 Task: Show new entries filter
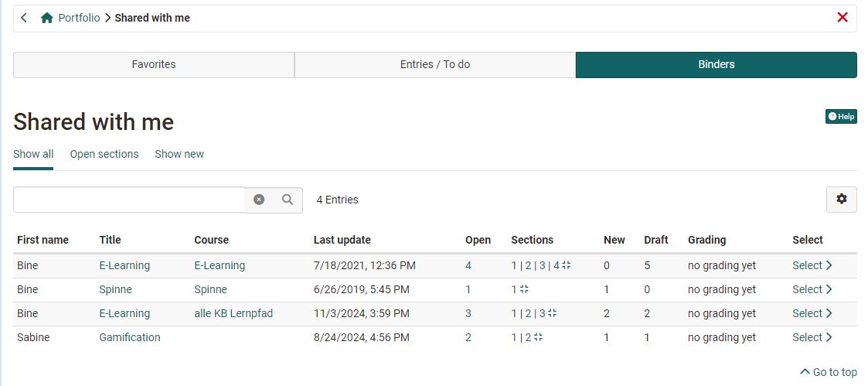tap(179, 154)
